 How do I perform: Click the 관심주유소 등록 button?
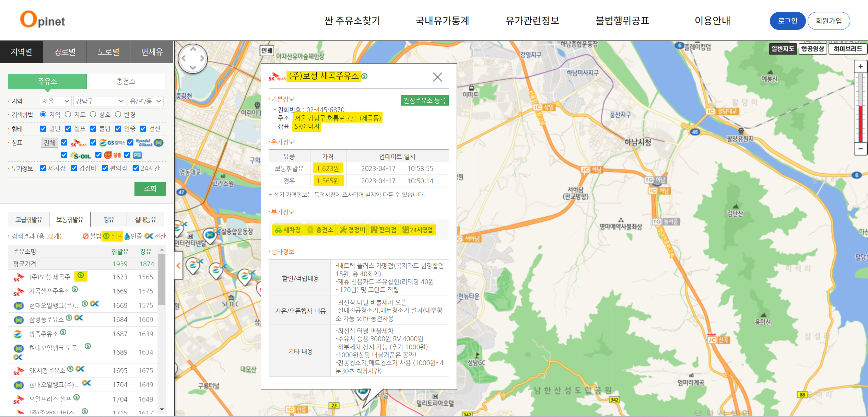point(424,101)
